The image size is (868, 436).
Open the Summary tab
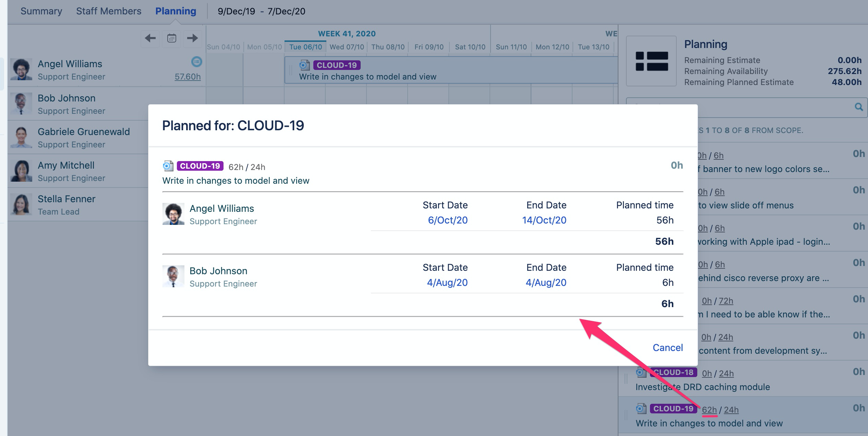(41, 11)
